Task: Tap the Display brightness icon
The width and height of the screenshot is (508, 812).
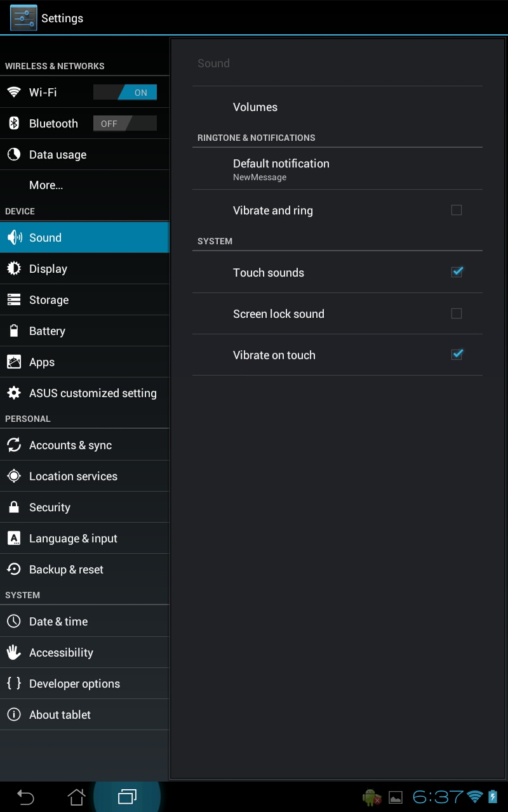Action: click(13, 268)
